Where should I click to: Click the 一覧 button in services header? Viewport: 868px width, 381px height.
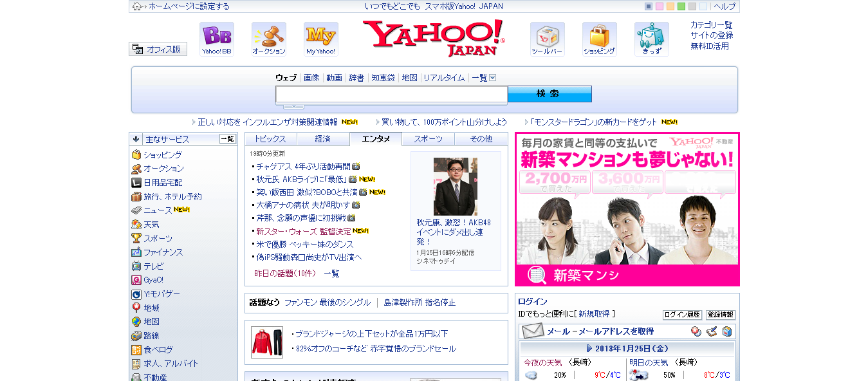(x=228, y=139)
